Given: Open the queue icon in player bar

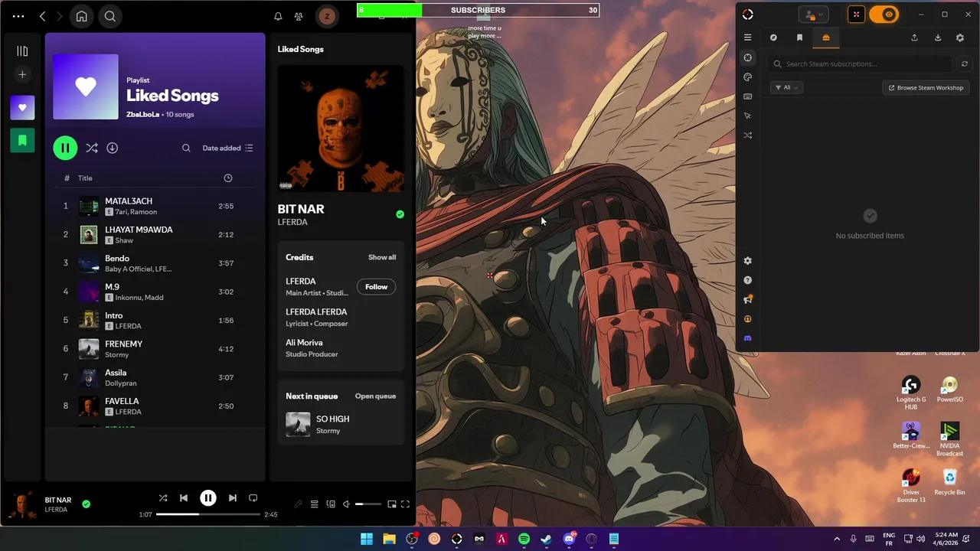Looking at the screenshot, I should pyautogui.click(x=314, y=504).
